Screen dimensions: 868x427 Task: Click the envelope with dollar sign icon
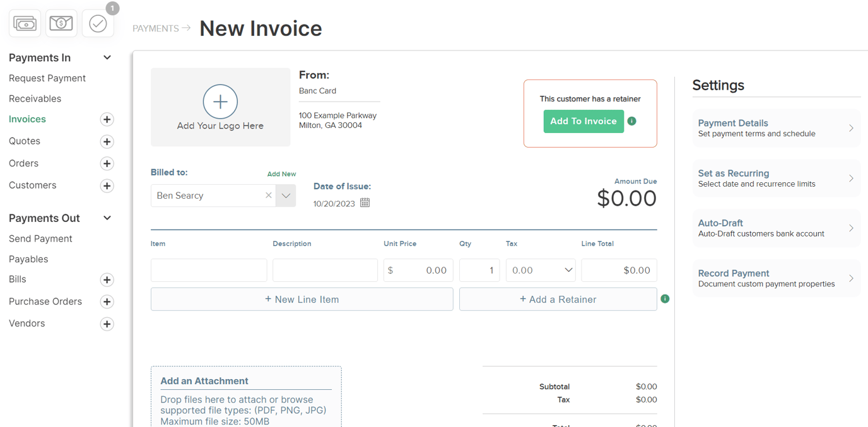[x=61, y=24]
